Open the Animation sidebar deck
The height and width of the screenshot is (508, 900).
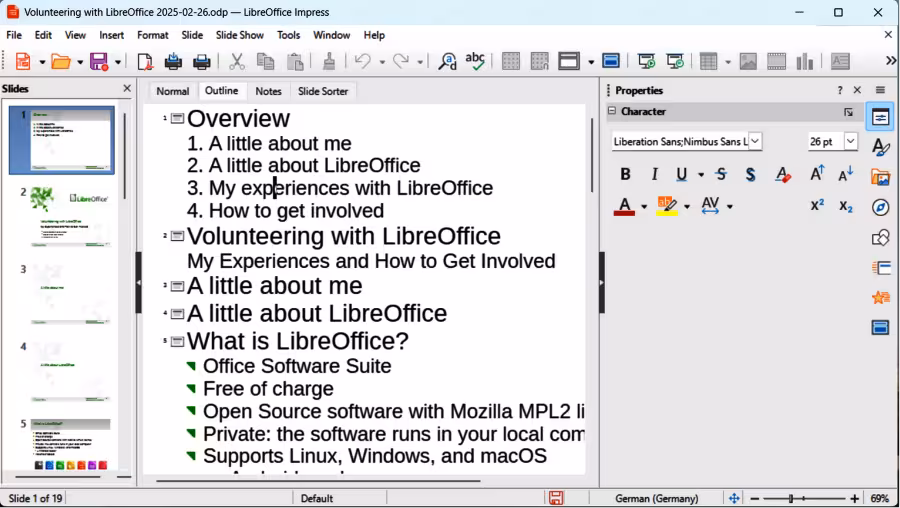(x=880, y=297)
